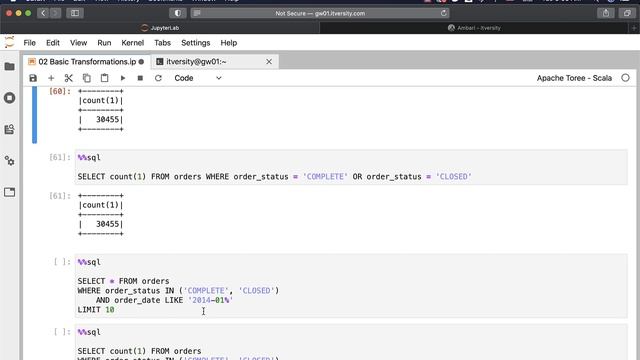
Task: Open the Open Tabs sidebar icon
Action: [x=9, y=192]
